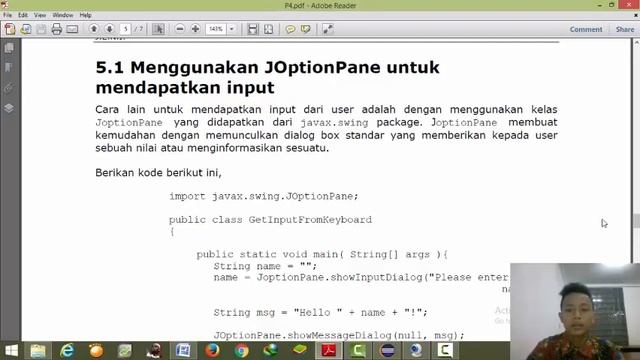The width and height of the screenshot is (640, 360).
Task: Click code line 'JOptionPane.showMessageDialog(null, msg);'
Action: point(339,336)
